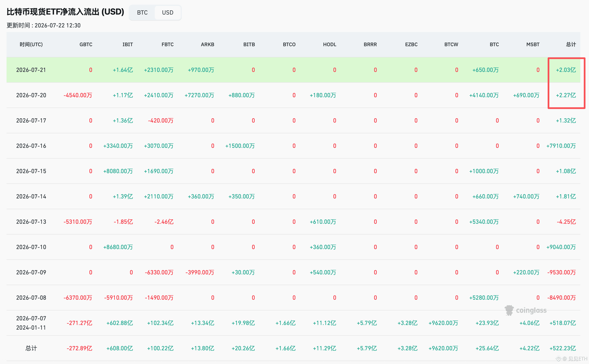Viewport: 589px width, 364px height.
Task: Click the 时间(UTC) column header
Action: (31, 44)
